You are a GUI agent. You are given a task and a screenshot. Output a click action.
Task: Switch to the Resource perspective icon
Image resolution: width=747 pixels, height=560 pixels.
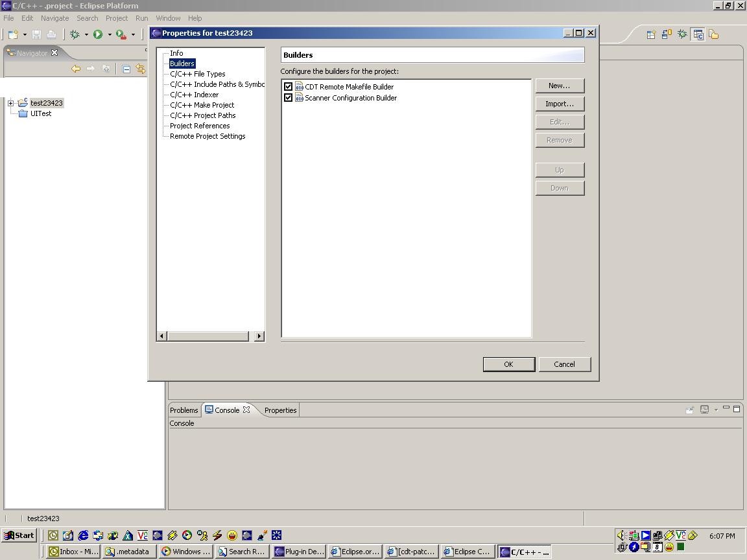[x=714, y=34]
